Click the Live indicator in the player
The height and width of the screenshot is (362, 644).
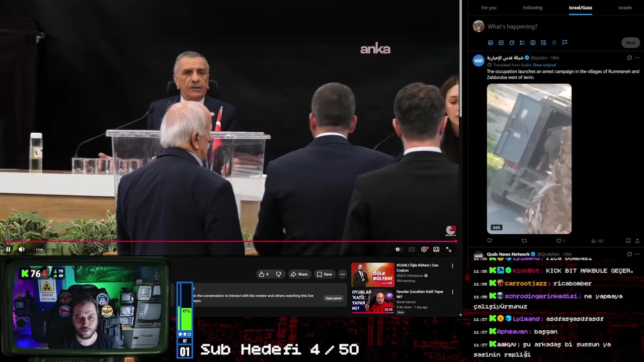pyautogui.click(x=39, y=249)
